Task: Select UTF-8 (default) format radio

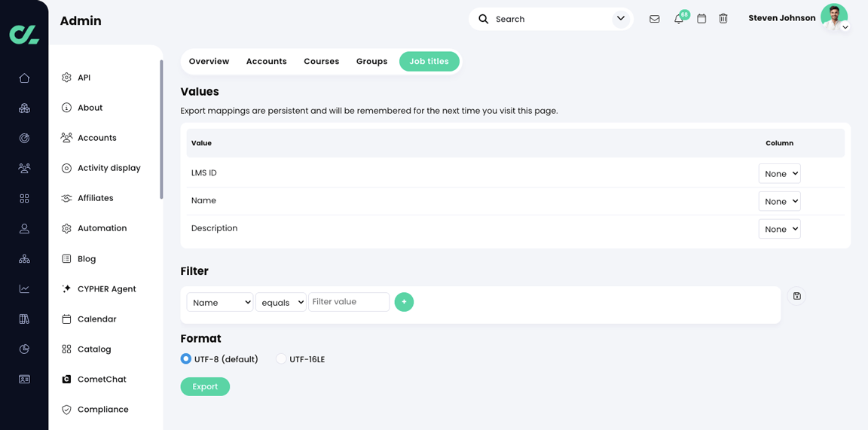Action: coord(186,358)
